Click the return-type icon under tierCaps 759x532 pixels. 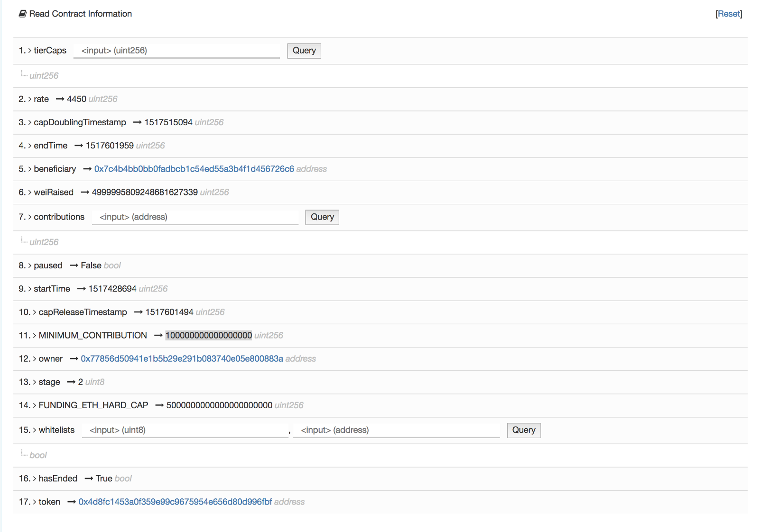24,74
